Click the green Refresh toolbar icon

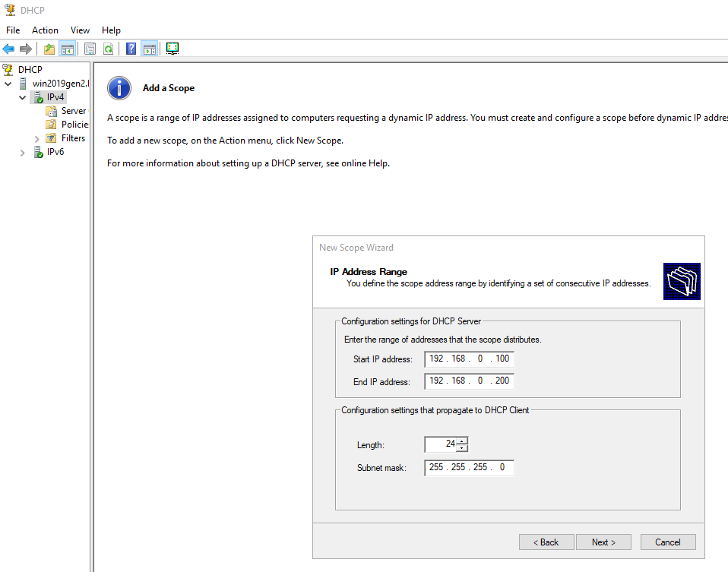tap(108, 49)
